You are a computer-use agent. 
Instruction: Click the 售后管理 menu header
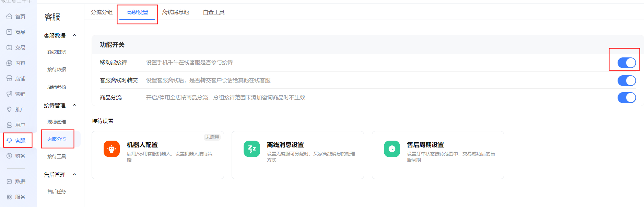[55, 175]
